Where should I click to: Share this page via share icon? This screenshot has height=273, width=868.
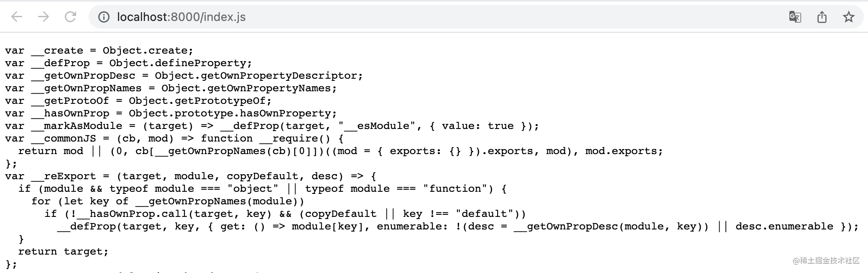click(822, 17)
